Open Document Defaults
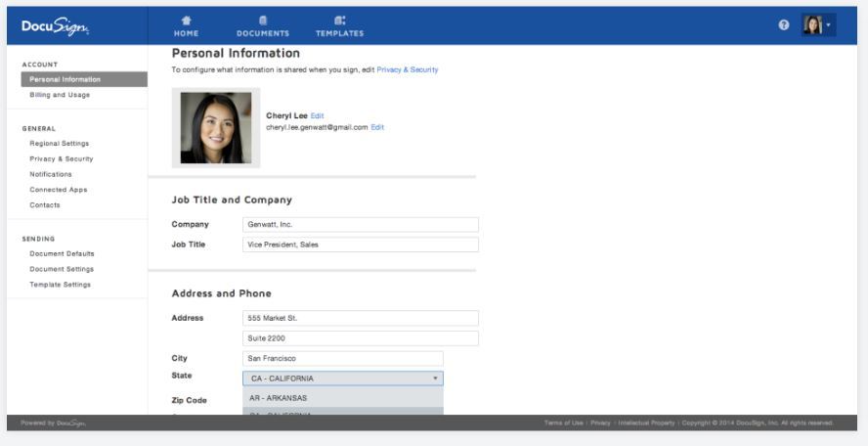 [x=62, y=253]
